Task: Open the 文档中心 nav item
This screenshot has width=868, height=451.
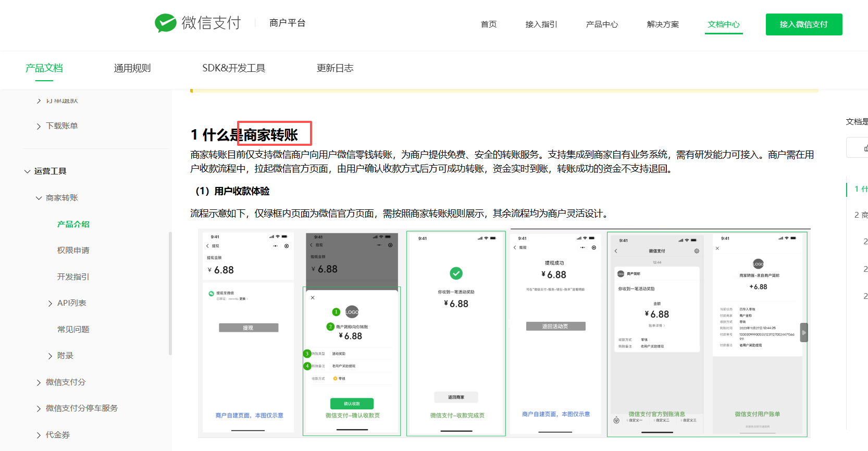Action: (x=724, y=24)
